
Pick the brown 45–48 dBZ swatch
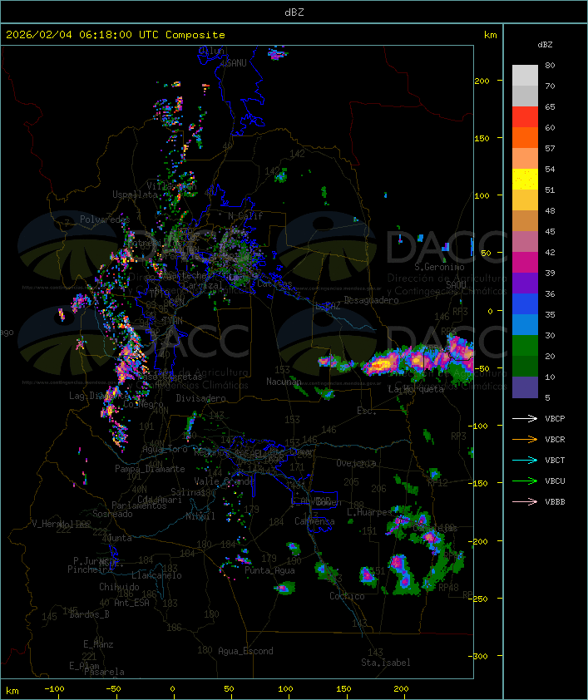(525, 221)
